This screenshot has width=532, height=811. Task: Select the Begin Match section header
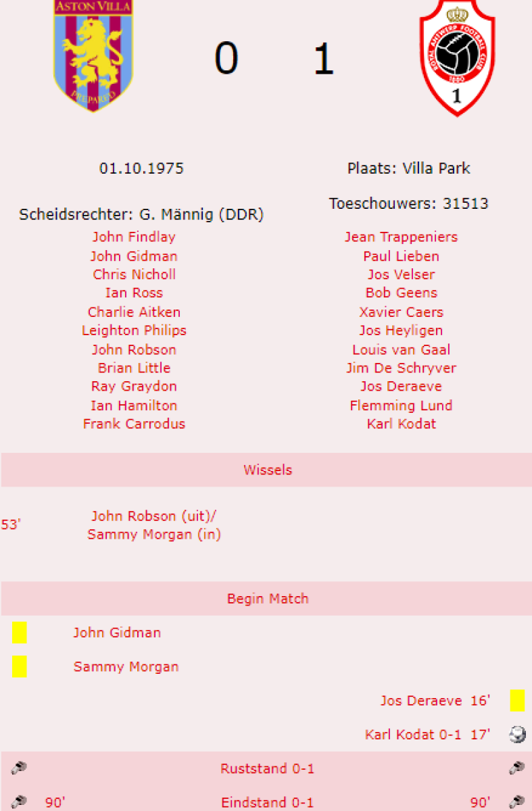click(x=268, y=599)
